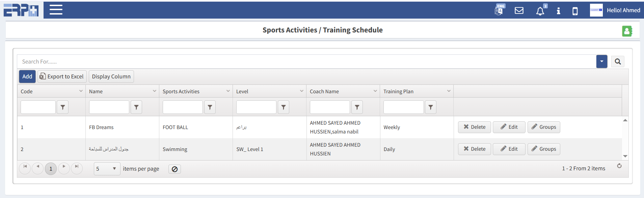
Task: Switch language with the ENG translate icon
Action: (x=499, y=10)
